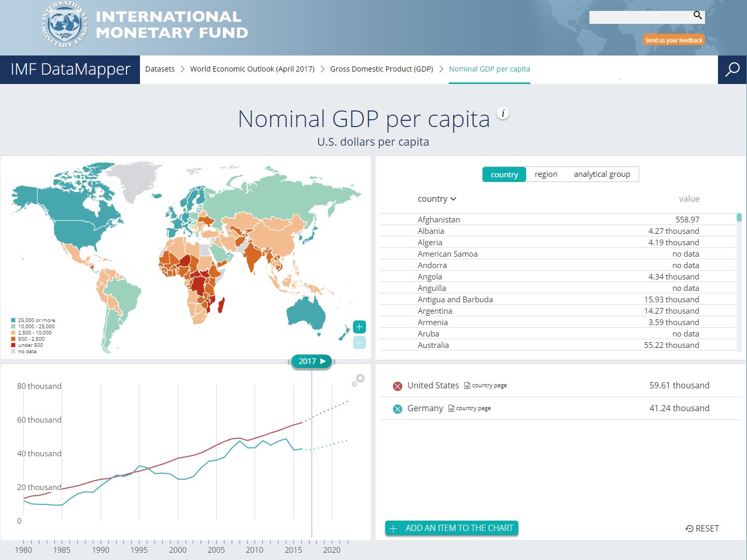Click 41.24 thousand Germany value
Screen dimensions: 747x560
coord(679,408)
